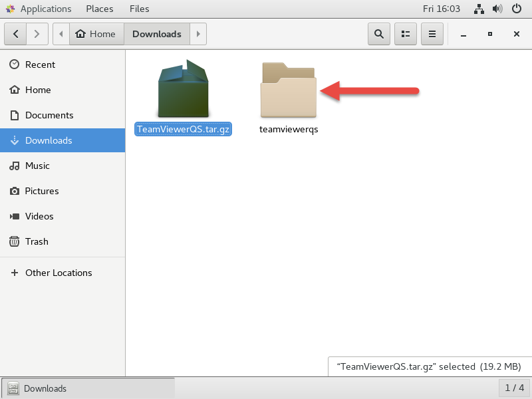Close the Files window
Image resolution: width=532 pixels, height=399 pixels.
pyautogui.click(x=517, y=34)
